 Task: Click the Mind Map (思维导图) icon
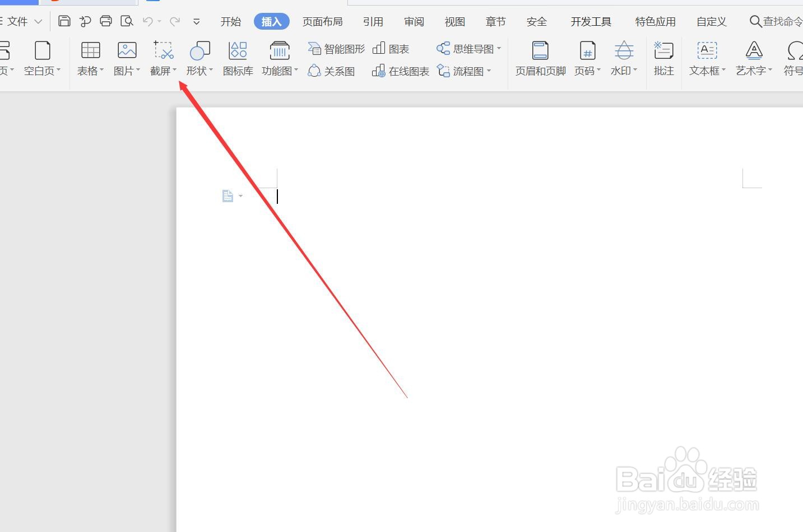443,49
